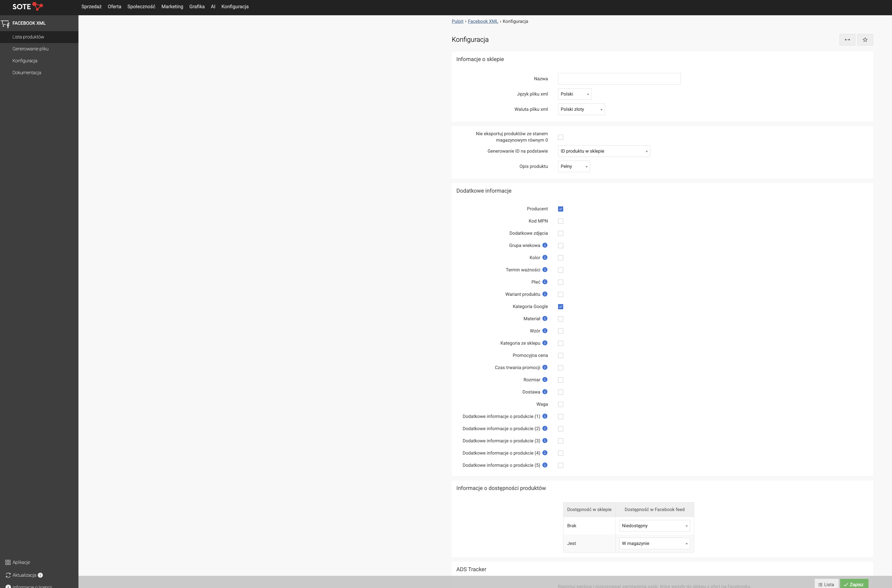Toggle the Kategoria Google checkbox
This screenshot has height=588, width=892.
560,307
